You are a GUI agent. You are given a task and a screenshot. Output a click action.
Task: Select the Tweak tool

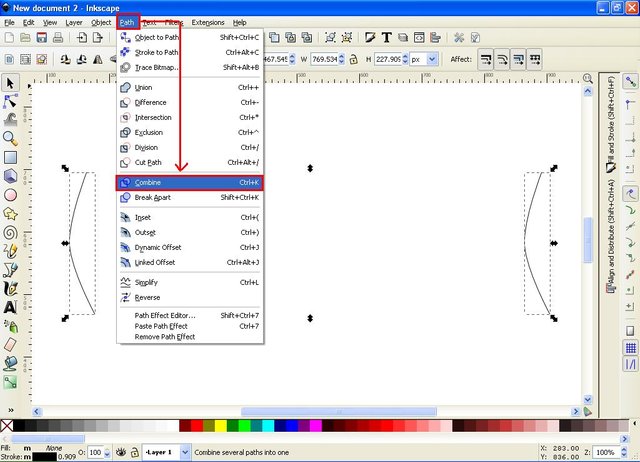pos(10,119)
